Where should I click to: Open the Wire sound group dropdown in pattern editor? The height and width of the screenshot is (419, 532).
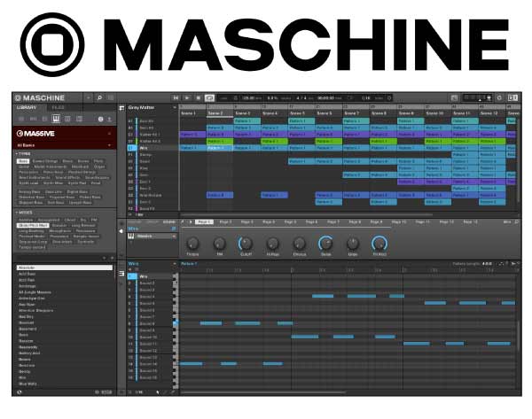click(x=175, y=264)
